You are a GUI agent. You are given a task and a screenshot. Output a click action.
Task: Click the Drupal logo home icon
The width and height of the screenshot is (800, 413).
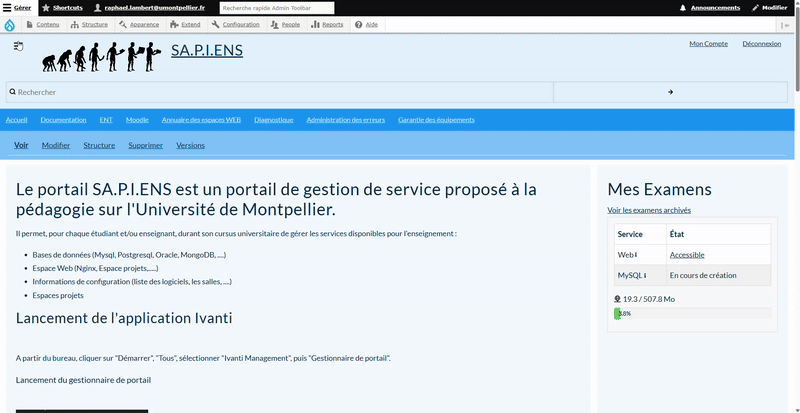pyautogui.click(x=10, y=24)
